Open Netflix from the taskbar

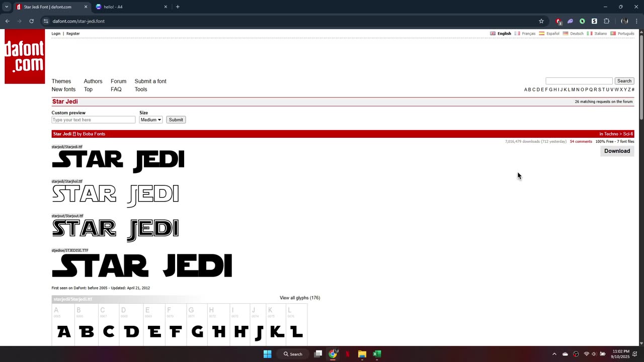(347, 354)
